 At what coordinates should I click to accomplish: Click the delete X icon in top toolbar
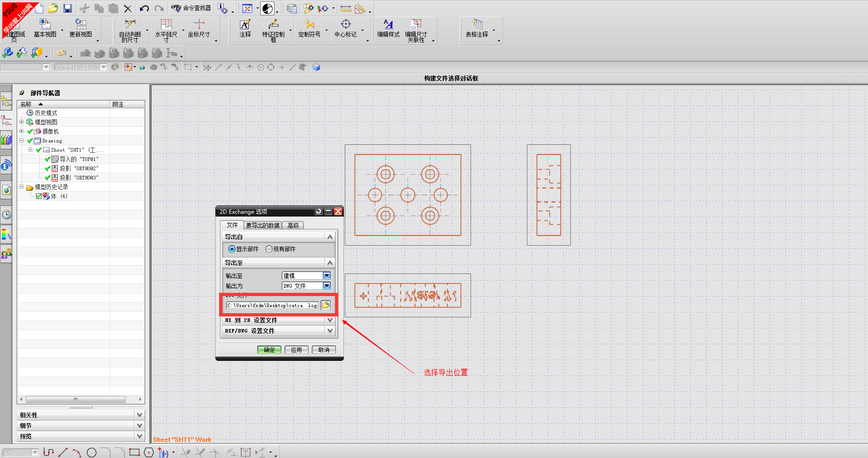[x=128, y=8]
